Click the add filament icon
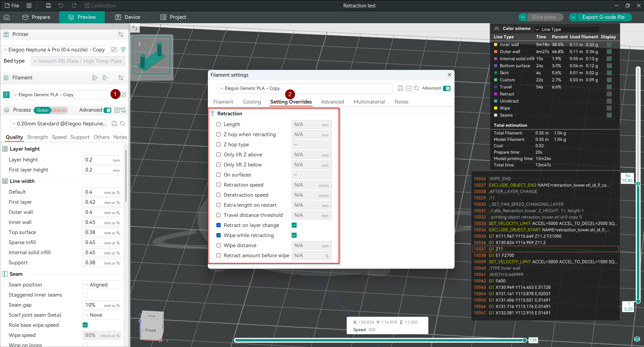Viewport: 644px width, 347px height. point(95,78)
